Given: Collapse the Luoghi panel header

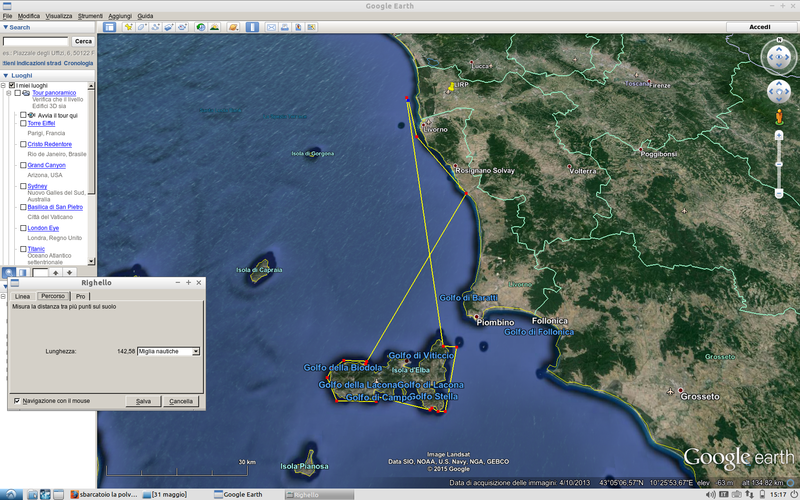Looking at the screenshot, I should (x=47, y=76).
